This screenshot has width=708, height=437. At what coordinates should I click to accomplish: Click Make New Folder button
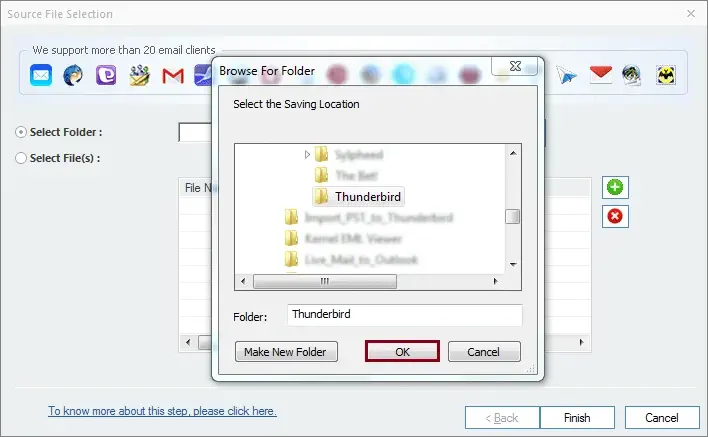286,351
